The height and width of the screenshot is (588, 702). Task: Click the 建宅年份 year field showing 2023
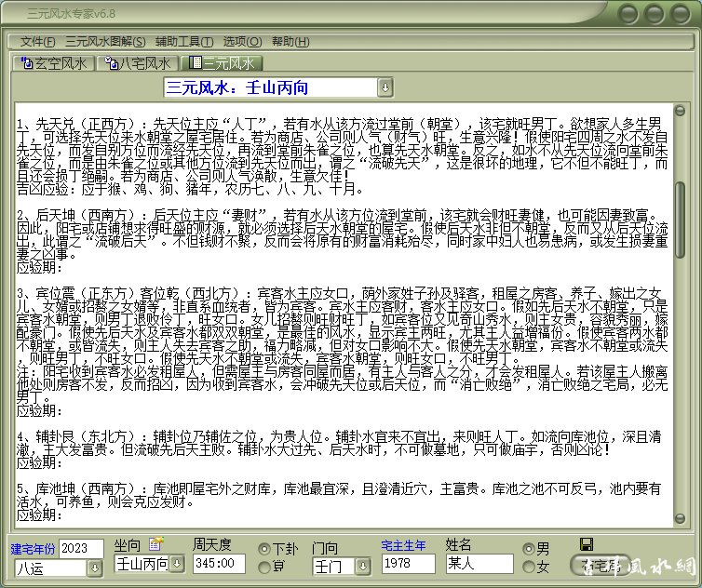[x=81, y=549]
